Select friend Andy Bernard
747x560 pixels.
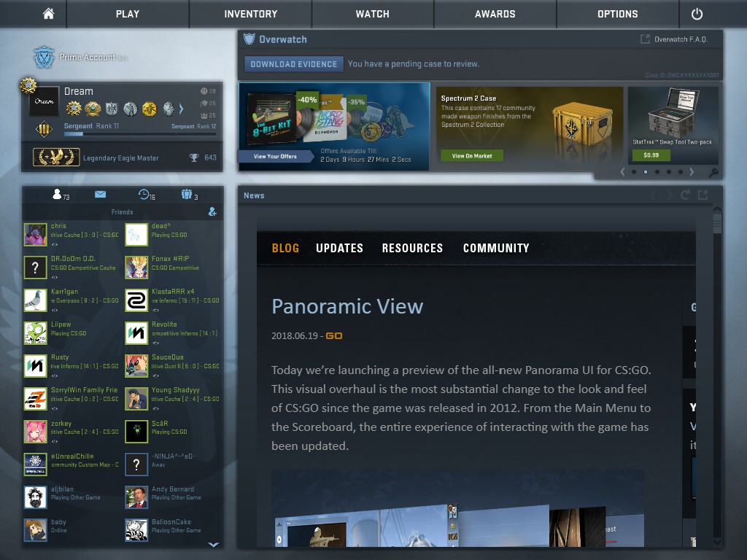coord(173,497)
